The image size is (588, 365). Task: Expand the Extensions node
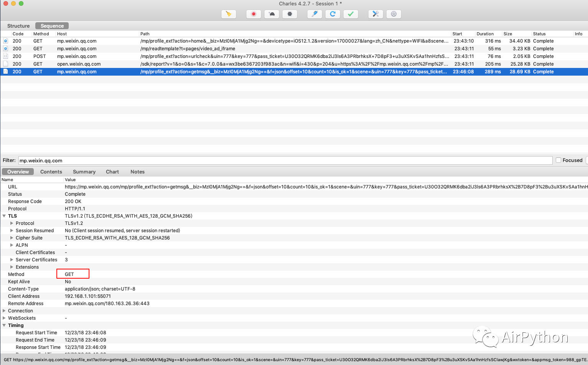(12, 267)
